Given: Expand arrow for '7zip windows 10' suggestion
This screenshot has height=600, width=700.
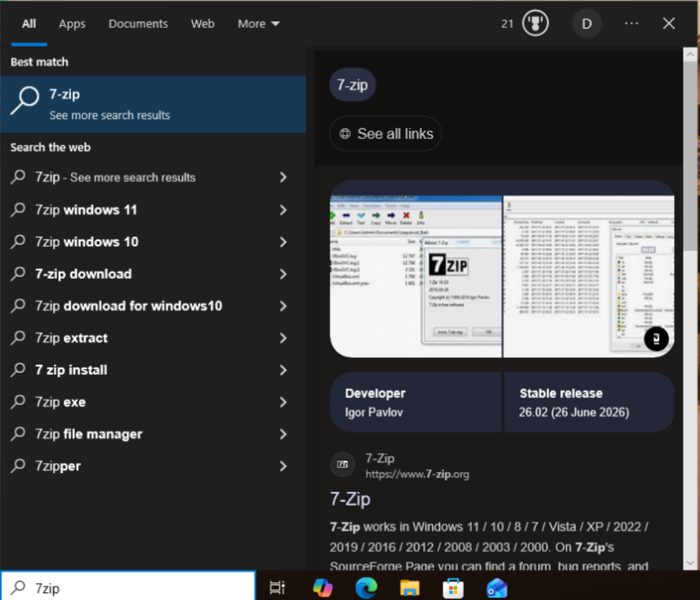Looking at the screenshot, I should tap(283, 242).
